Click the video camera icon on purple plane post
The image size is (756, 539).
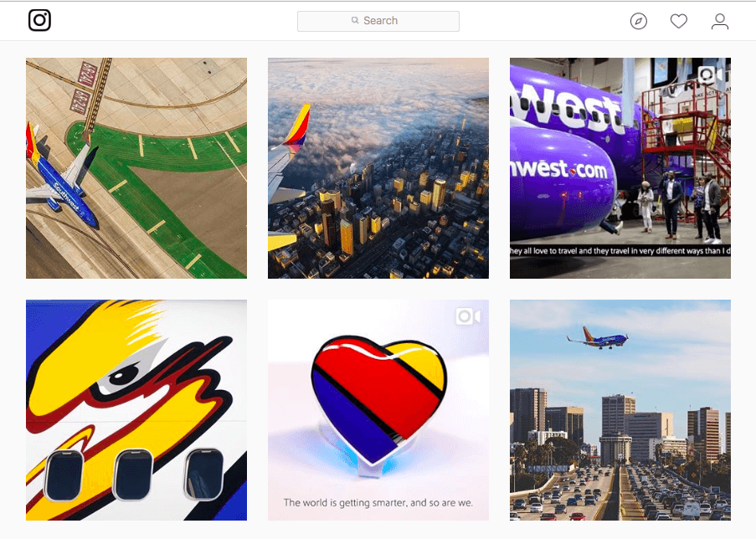(x=710, y=74)
